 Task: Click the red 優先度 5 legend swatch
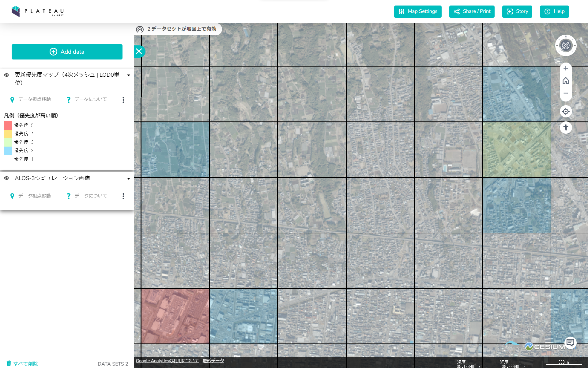click(8, 125)
